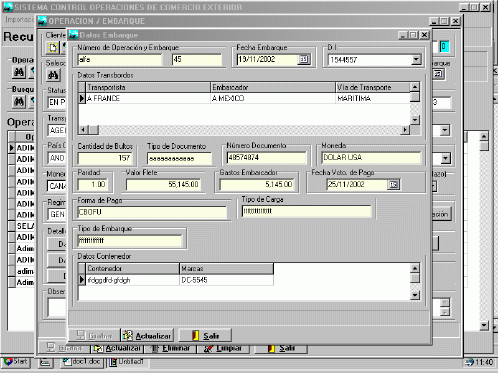Click binoculars icon under Busqu in main window
This screenshot has width=498, height=373.
pos(19,101)
